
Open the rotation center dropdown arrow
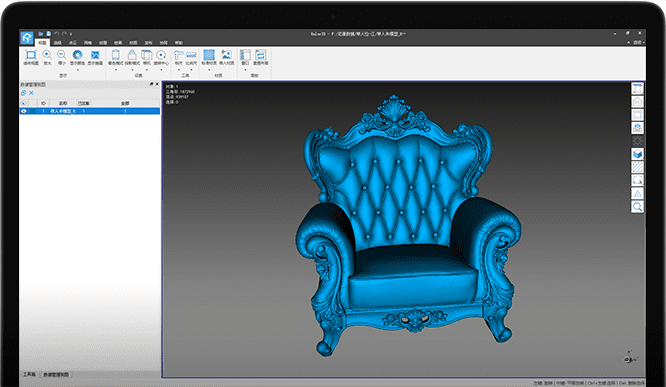click(161, 69)
